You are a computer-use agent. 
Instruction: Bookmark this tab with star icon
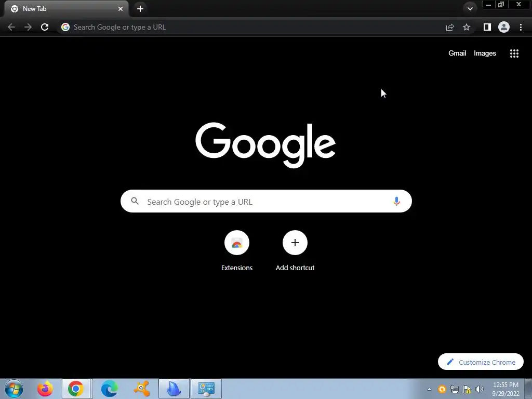[x=467, y=27]
